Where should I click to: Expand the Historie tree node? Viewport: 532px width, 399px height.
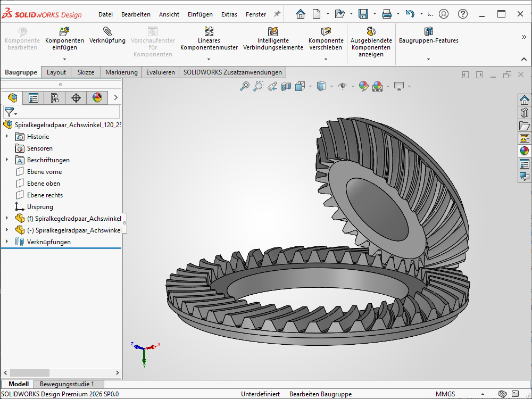pos(7,137)
